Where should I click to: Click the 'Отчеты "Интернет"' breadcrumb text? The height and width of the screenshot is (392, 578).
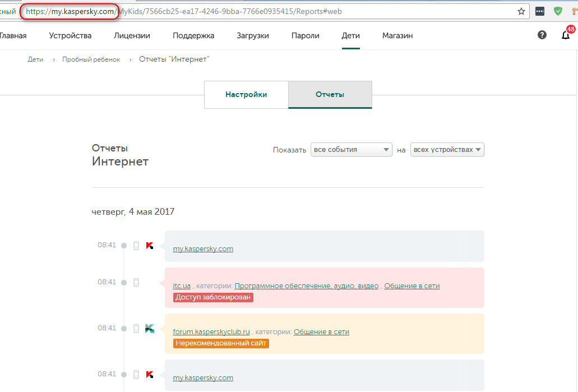point(174,59)
